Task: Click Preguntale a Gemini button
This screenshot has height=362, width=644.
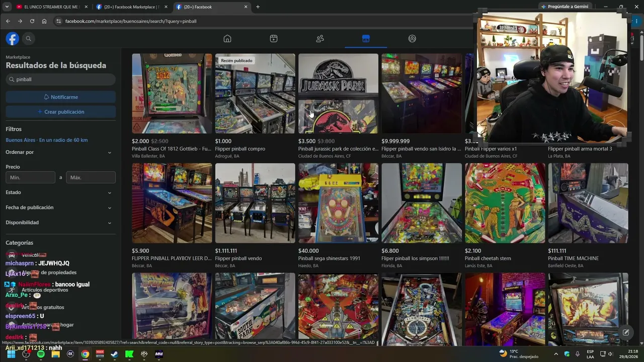Action: pos(565,7)
